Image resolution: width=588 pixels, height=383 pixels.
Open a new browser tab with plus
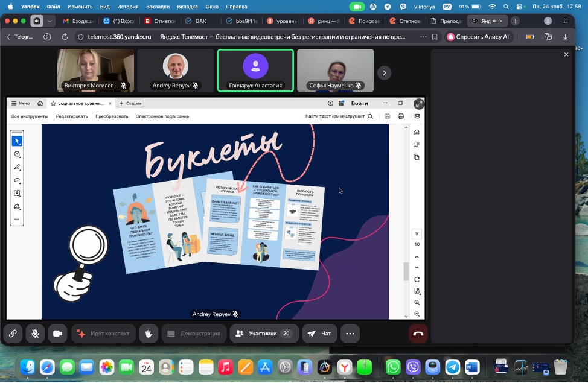click(x=515, y=21)
